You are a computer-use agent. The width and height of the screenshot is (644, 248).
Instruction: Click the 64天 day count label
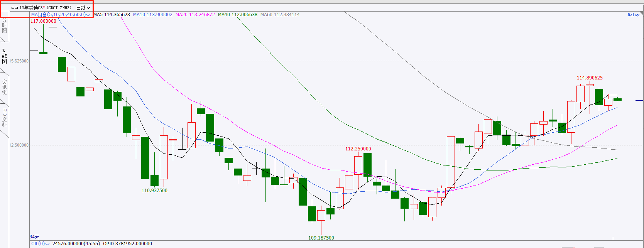34,237
